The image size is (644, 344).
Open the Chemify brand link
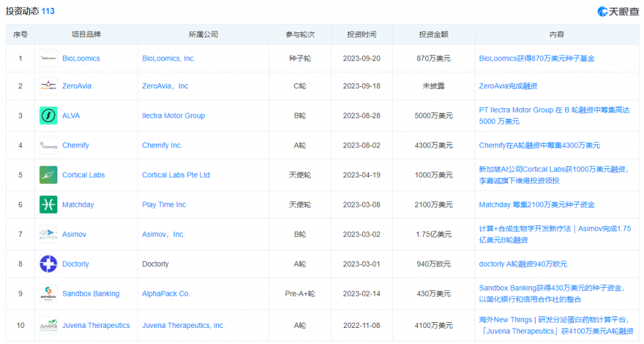coord(75,145)
